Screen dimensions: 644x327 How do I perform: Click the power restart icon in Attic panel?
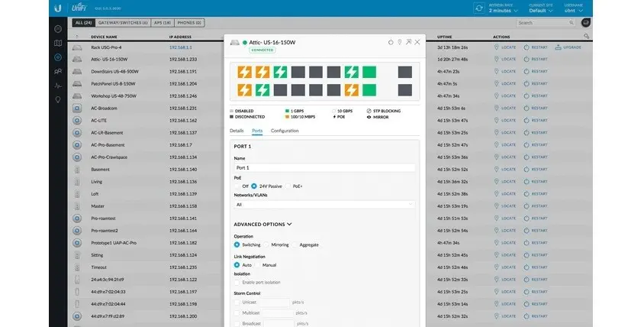coord(391,42)
